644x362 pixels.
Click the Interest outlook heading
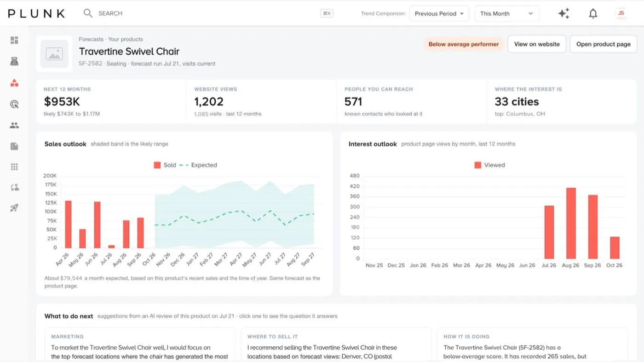click(373, 144)
